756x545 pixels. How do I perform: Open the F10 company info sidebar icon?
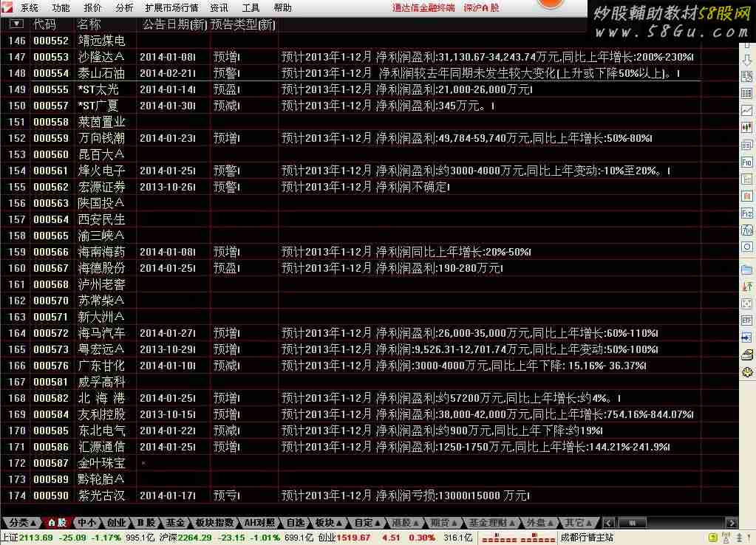[x=747, y=162]
